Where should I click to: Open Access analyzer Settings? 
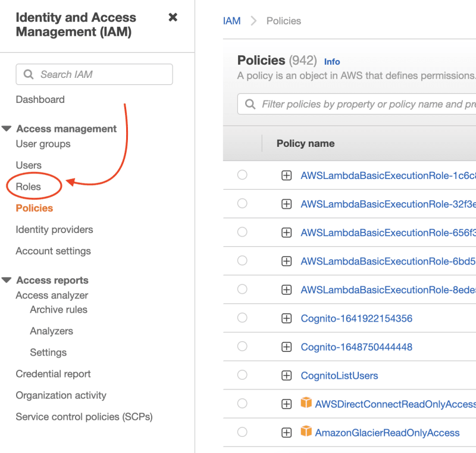[x=48, y=353]
